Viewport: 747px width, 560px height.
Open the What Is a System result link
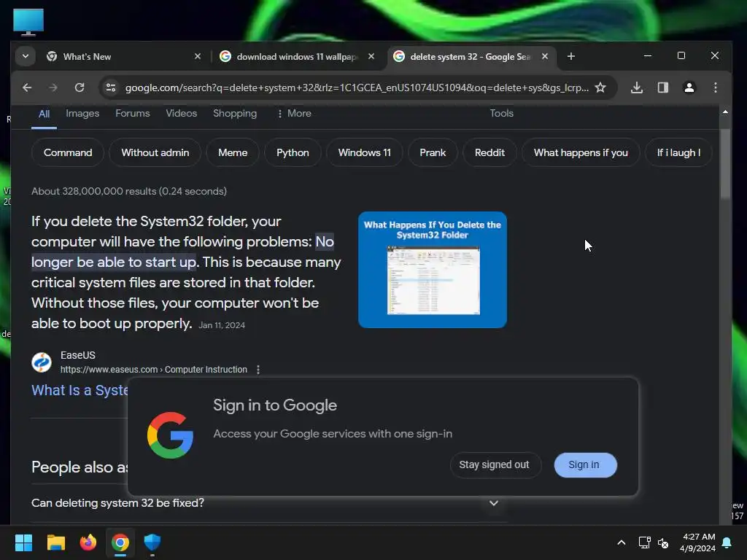(80, 390)
